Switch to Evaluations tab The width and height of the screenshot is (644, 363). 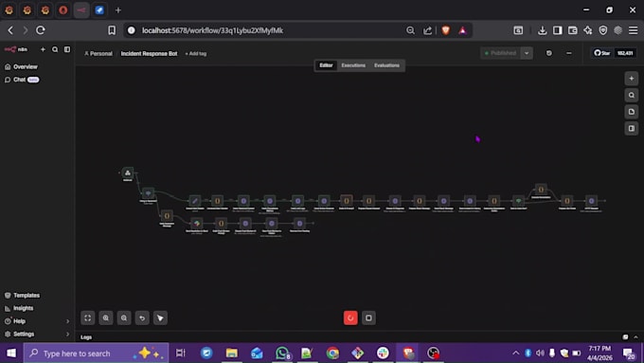pyautogui.click(x=386, y=65)
